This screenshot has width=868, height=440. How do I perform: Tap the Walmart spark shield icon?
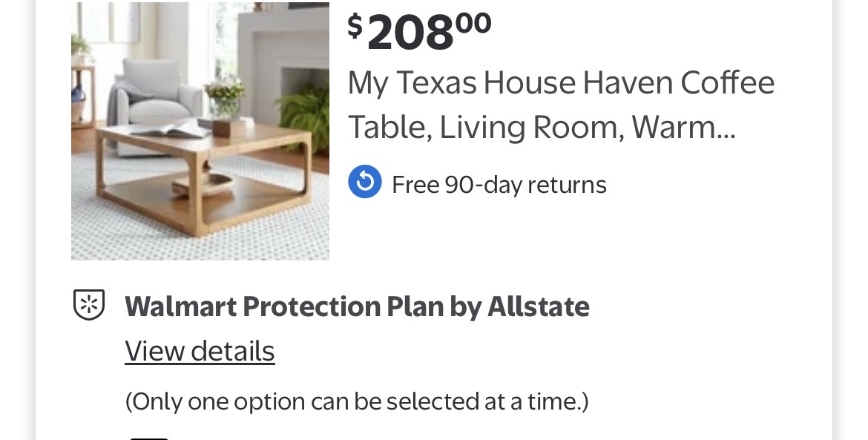[89, 305]
